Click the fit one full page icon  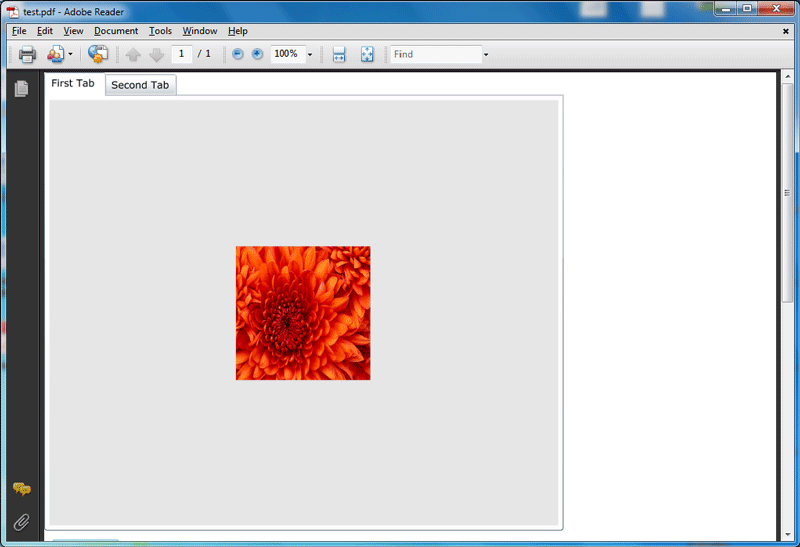pos(367,54)
